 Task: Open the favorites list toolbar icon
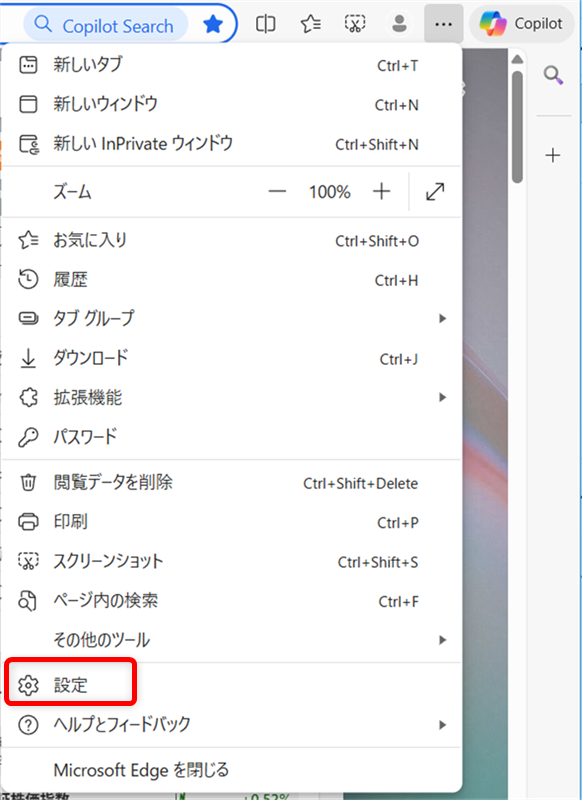[311, 24]
